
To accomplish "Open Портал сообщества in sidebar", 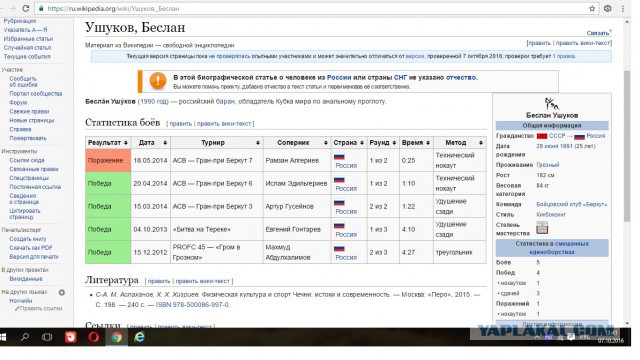I will click(36, 93).
